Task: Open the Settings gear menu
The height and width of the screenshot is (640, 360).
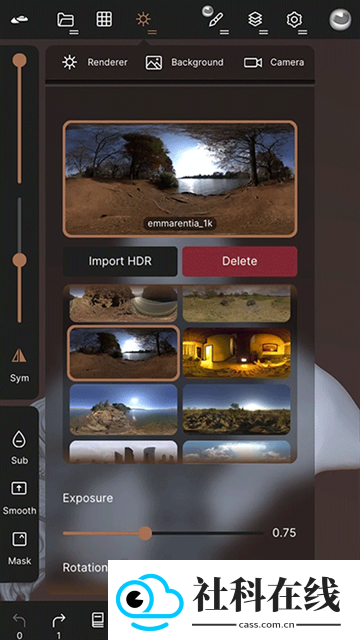Action: [x=294, y=19]
